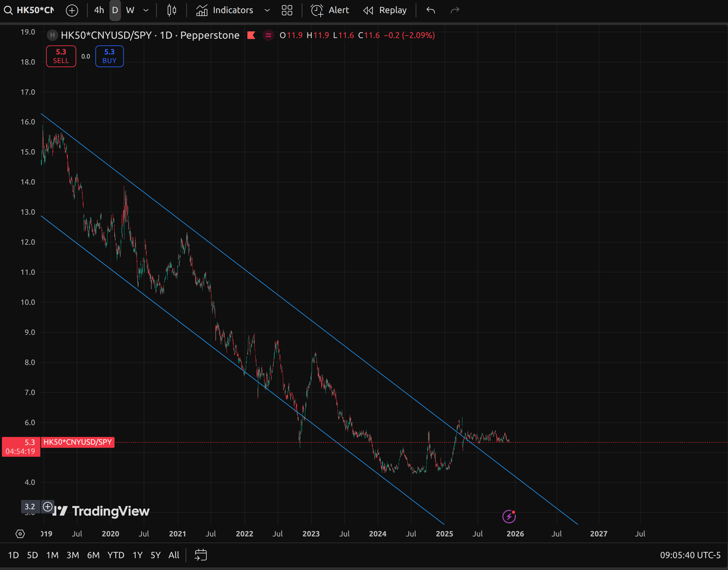Open the symbol search magnifier
Screen dimensions: 728x570
coord(8,10)
